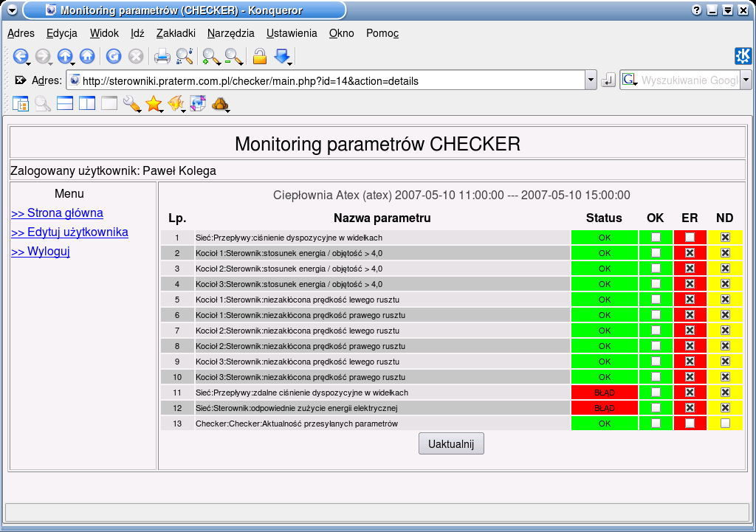756x532 pixels.
Task: Zoom in with the plus magnifier icon
Action: click(x=211, y=57)
